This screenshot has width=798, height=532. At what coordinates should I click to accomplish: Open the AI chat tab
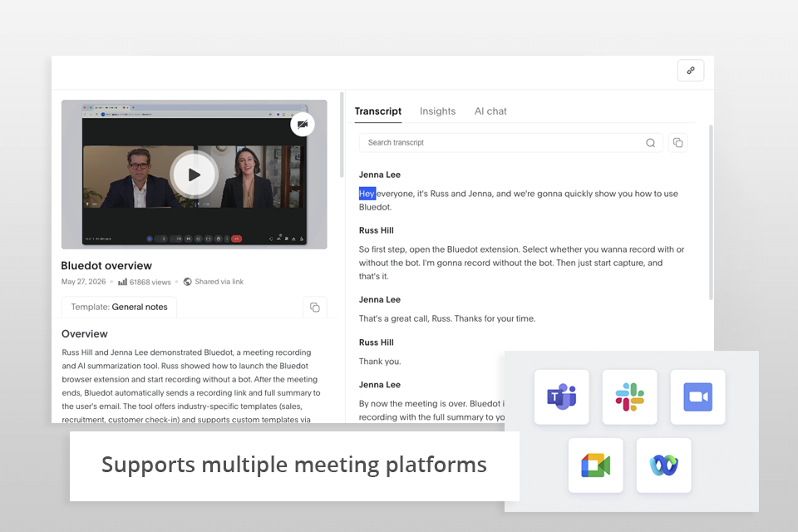[490, 111]
